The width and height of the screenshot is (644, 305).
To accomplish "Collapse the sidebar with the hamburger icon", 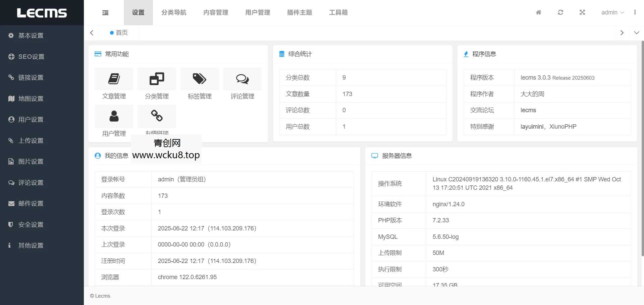I will click(105, 12).
